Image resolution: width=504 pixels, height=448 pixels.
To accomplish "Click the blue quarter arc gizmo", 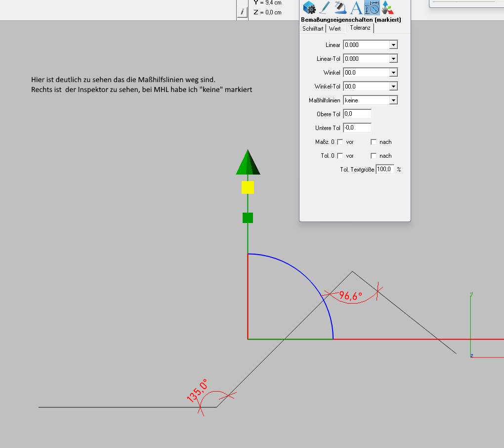I will pos(308,278).
